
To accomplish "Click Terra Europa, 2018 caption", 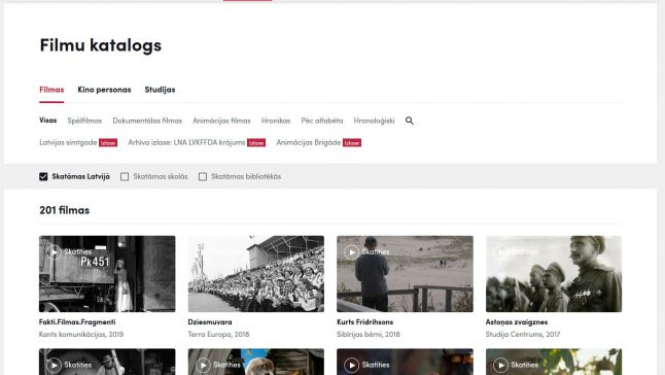I will pos(218,334).
